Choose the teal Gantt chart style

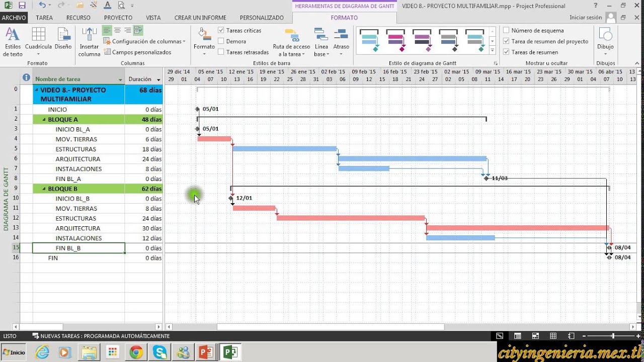(369, 41)
